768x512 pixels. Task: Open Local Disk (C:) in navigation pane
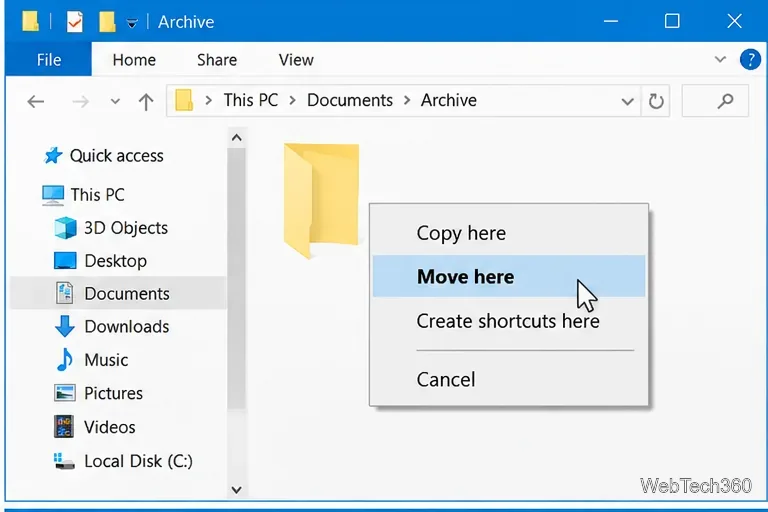[139, 461]
